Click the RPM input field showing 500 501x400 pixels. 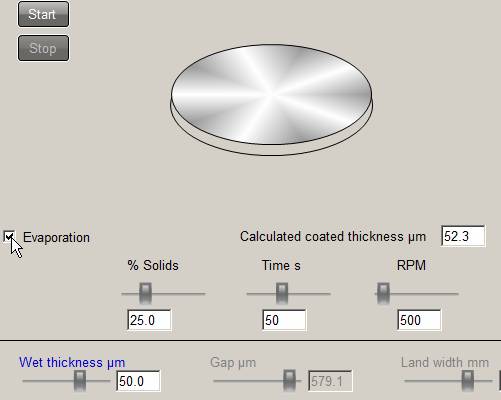[419, 320]
